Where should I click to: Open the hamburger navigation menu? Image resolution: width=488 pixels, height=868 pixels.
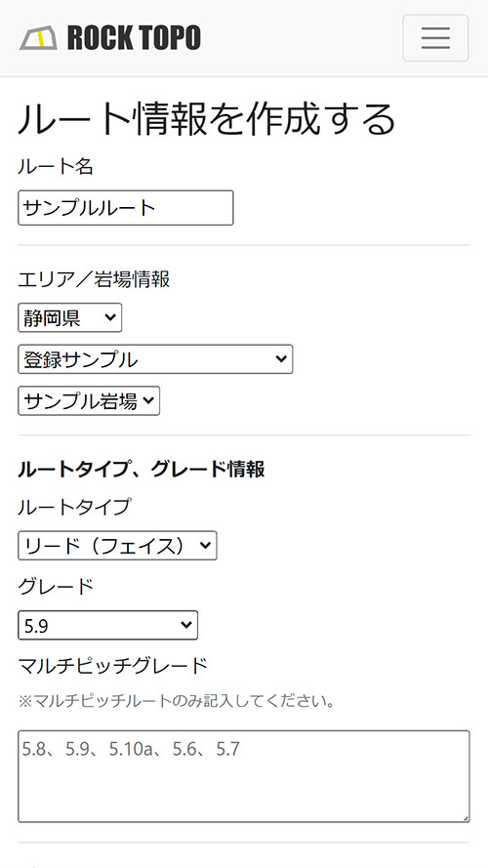click(435, 38)
